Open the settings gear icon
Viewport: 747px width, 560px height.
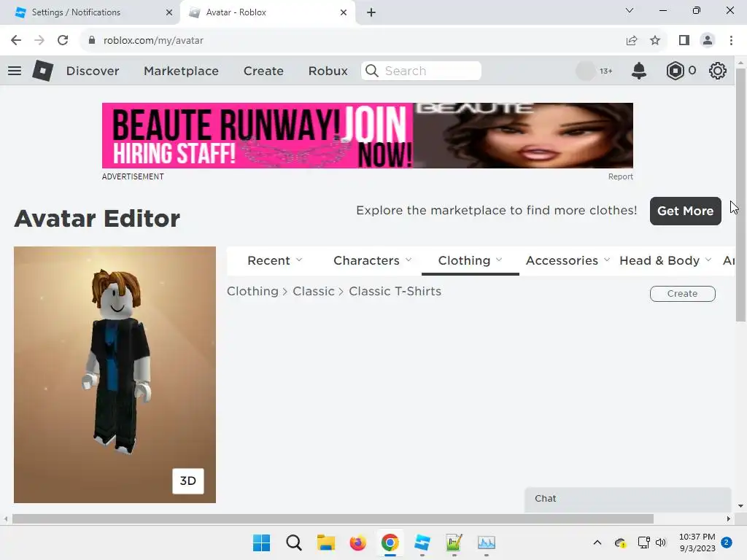click(x=718, y=71)
